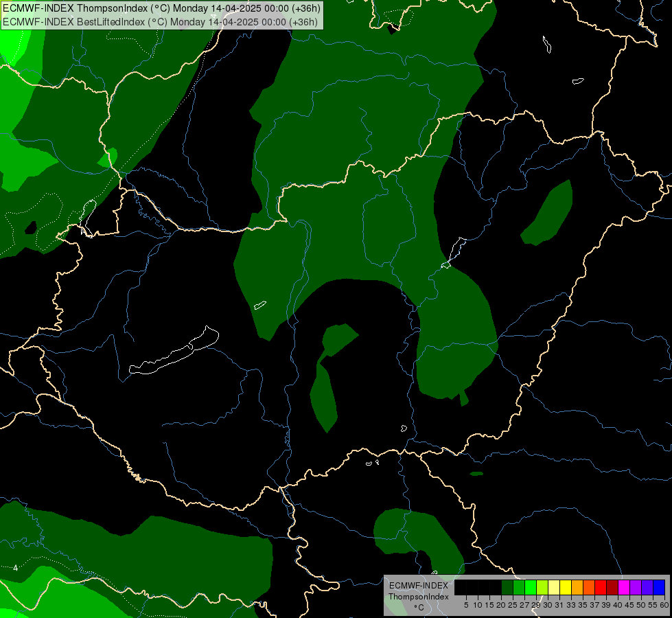Select the medium green 25–27 legend swatch
Screen dimensions: 672x618
pyautogui.click(x=519, y=587)
